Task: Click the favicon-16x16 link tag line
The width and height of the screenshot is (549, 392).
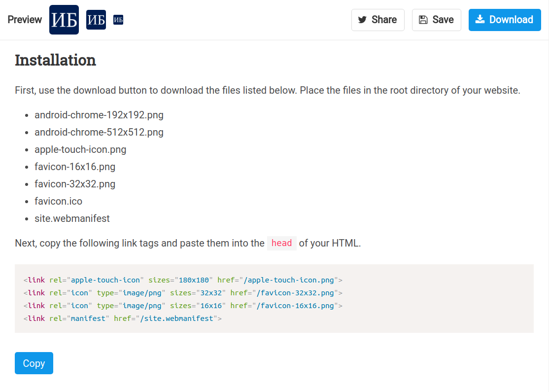Action: [183, 306]
